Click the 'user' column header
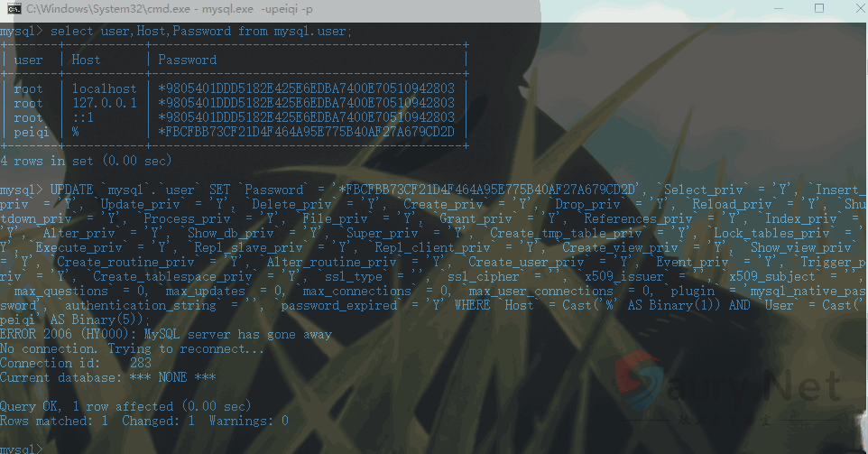The width and height of the screenshot is (868, 454). [28, 60]
